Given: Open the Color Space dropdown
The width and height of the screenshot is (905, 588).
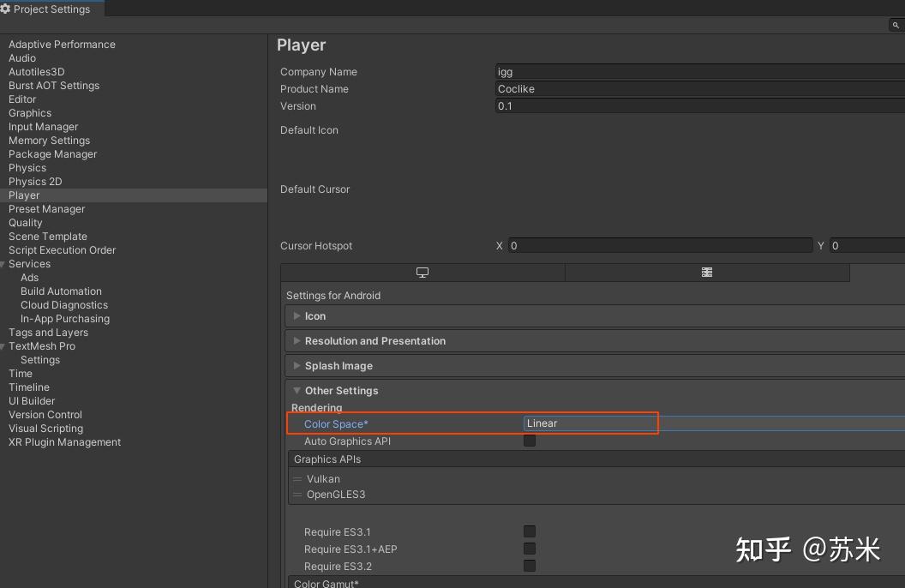Looking at the screenshot, I should [711, 423].
